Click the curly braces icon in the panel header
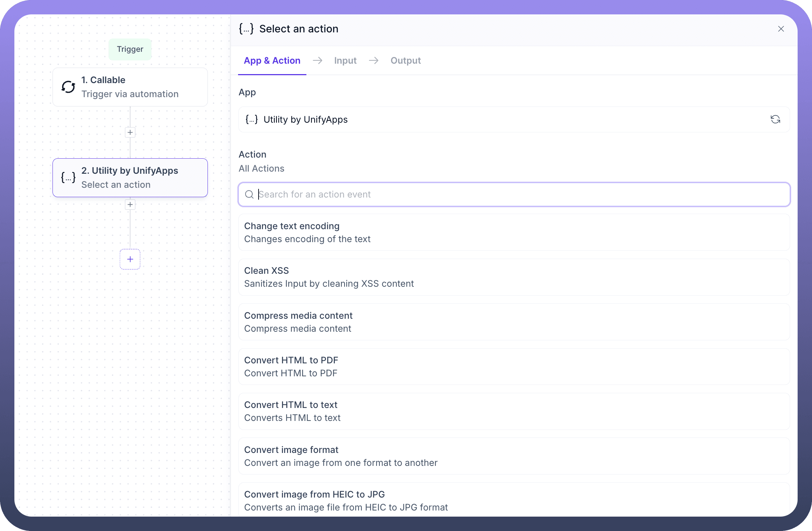812x531 pixels. pos(246,29)
